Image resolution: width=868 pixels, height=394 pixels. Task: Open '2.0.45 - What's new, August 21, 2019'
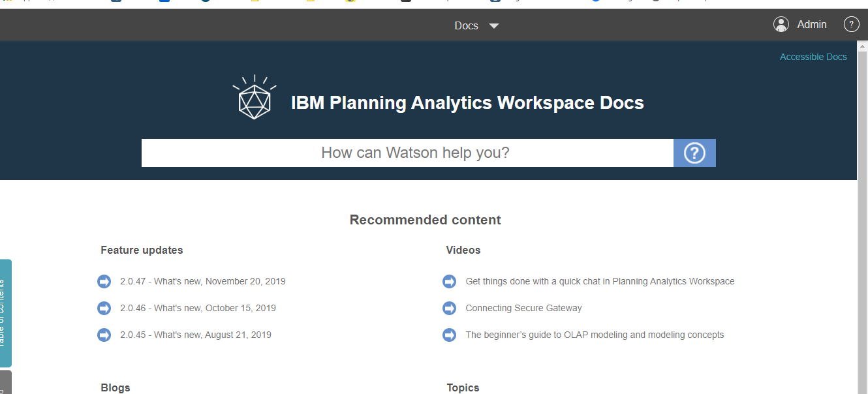click(x=196, y=335)
